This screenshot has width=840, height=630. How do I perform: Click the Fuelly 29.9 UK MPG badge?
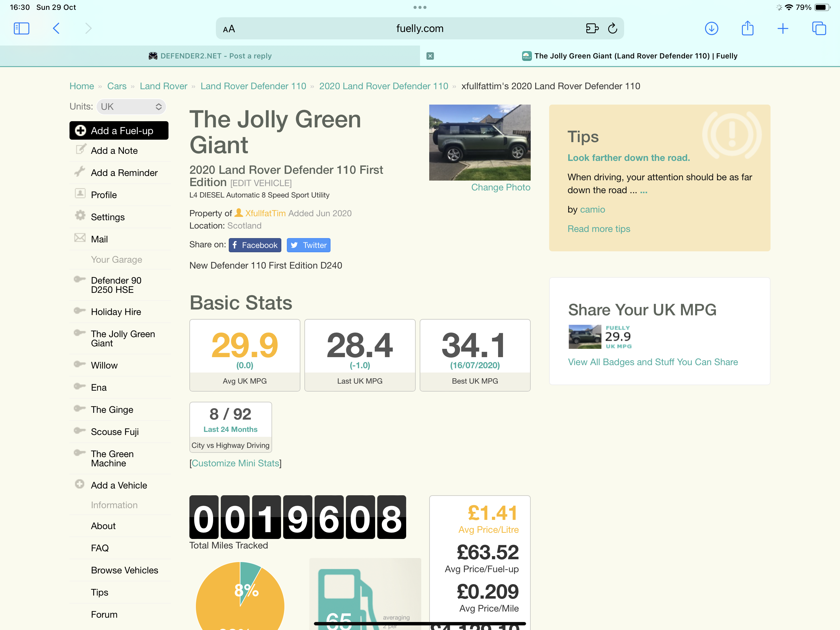[x=600, y=337]
